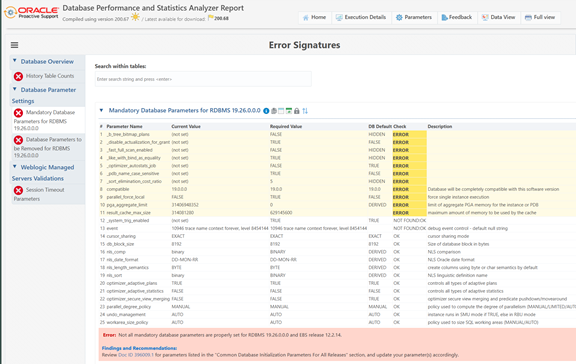Click the blue info icon beside table title
Image resolution: width=576 pixels, height=364 pixels.
266,111
